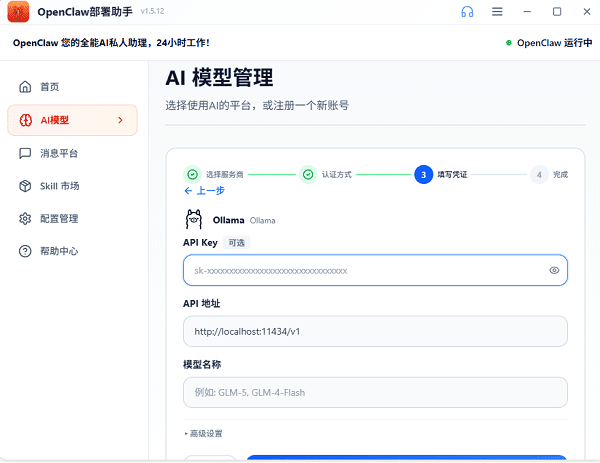Viewport: 600px width, 463px height.
Task: Click the question mark icon for 帮助中心
Action: point(25,251)
